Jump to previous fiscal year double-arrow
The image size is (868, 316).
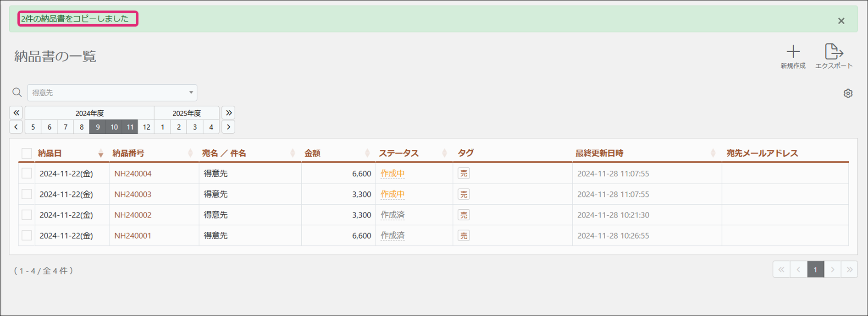pyautogui.click(x=16, y=113)
